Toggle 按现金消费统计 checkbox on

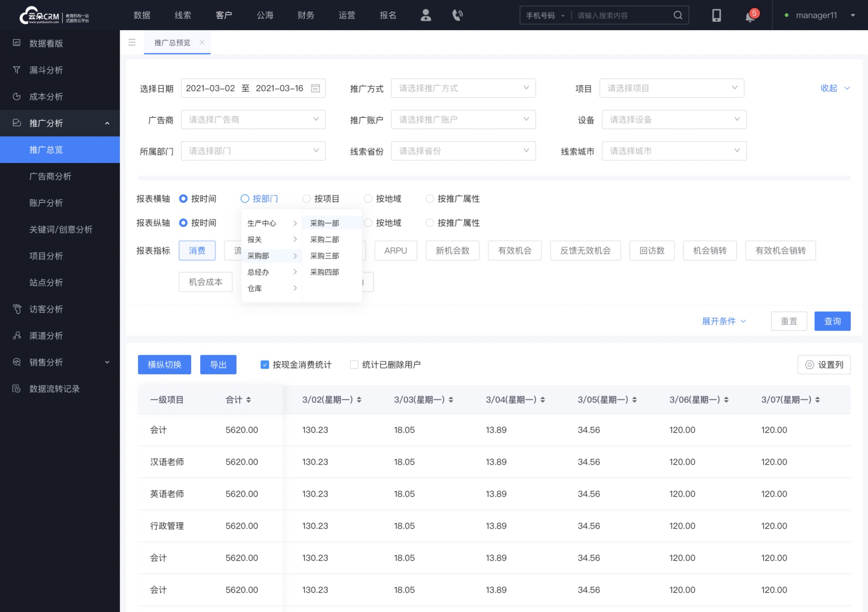[x=264, y=365]
